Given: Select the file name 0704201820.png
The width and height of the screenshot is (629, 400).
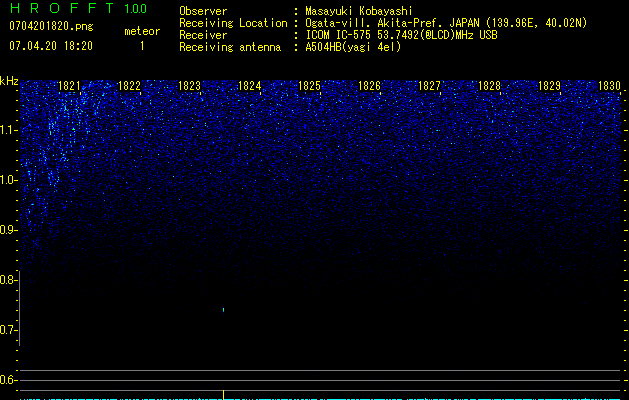Looking at the screenshot, I should 51,26.
